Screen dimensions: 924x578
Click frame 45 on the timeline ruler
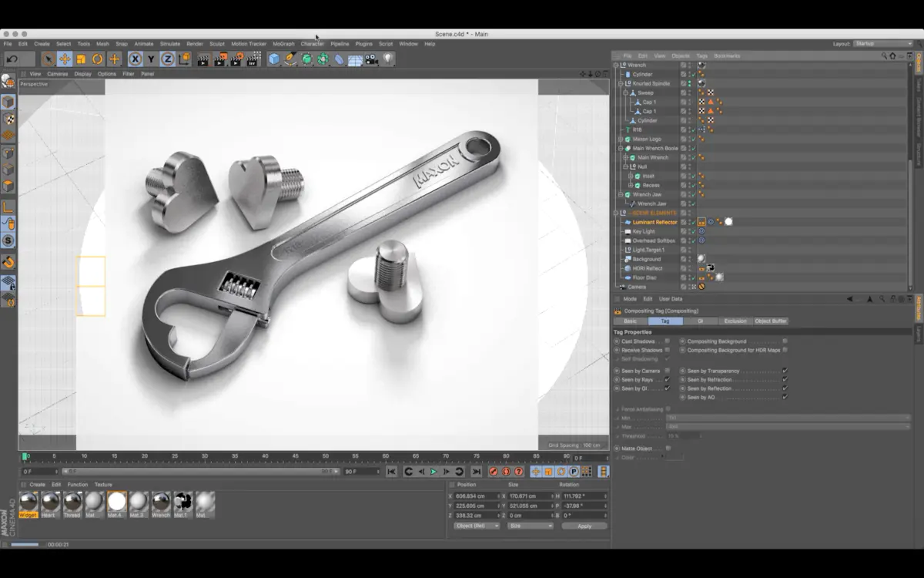[295, 456]
